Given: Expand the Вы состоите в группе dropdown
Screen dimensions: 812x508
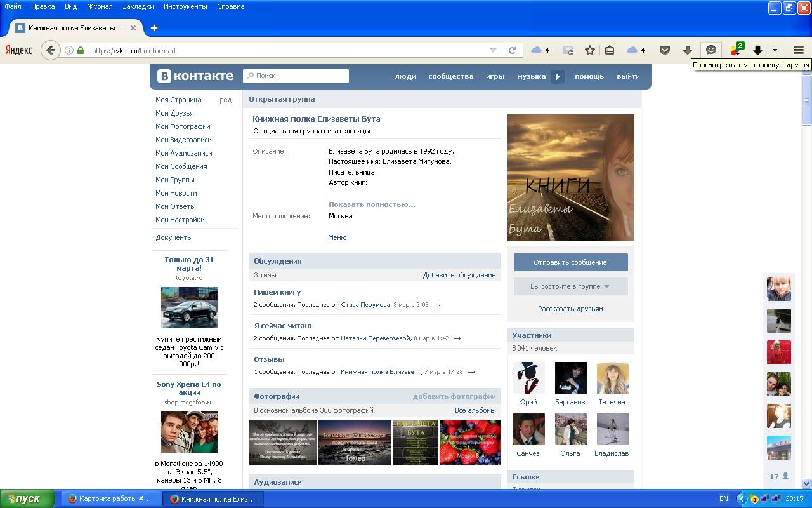Looking at the screenshot, I should point(570,286).
